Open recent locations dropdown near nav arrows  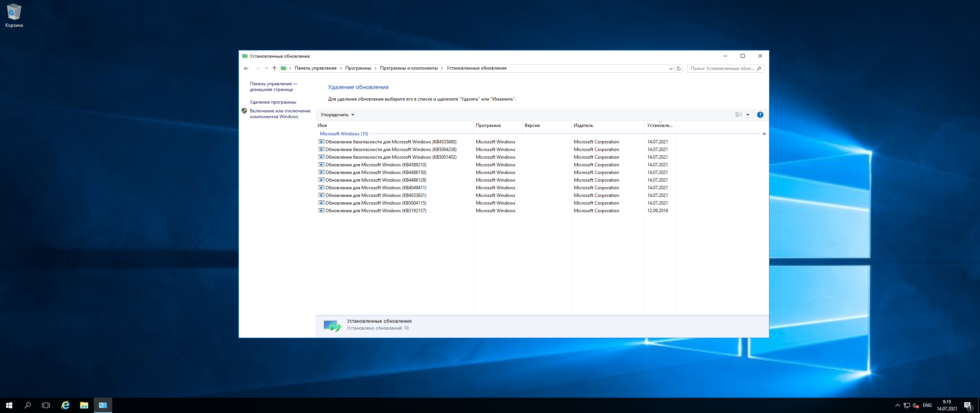[266, 68]
